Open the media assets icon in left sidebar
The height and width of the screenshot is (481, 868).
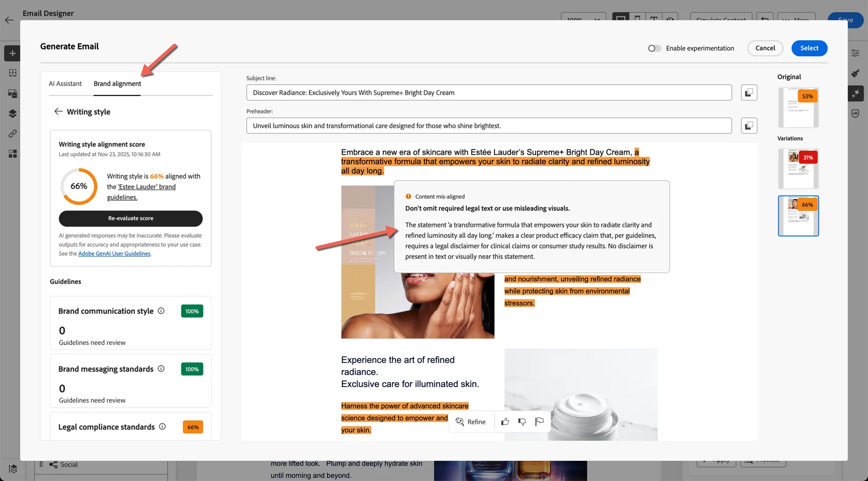pos(13,93)
